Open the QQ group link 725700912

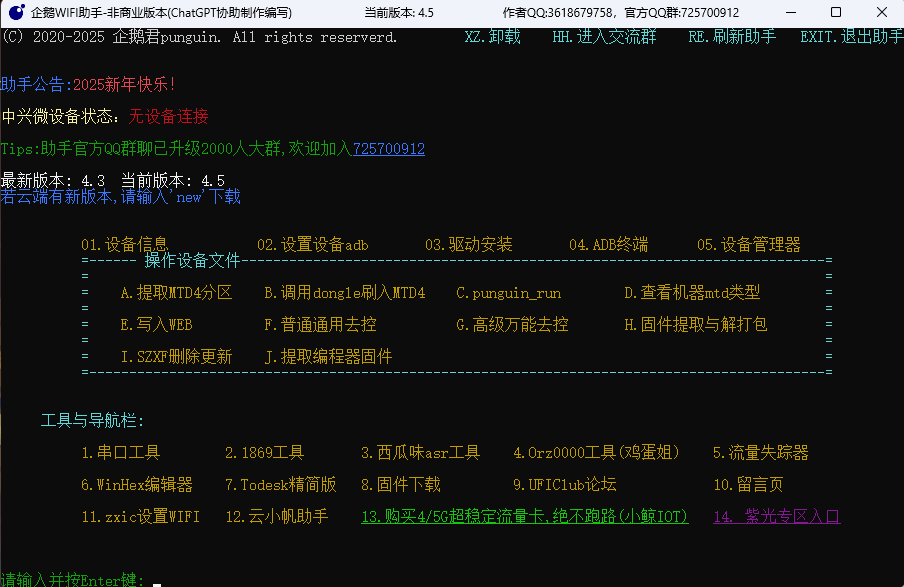click(x=391, y=147)
